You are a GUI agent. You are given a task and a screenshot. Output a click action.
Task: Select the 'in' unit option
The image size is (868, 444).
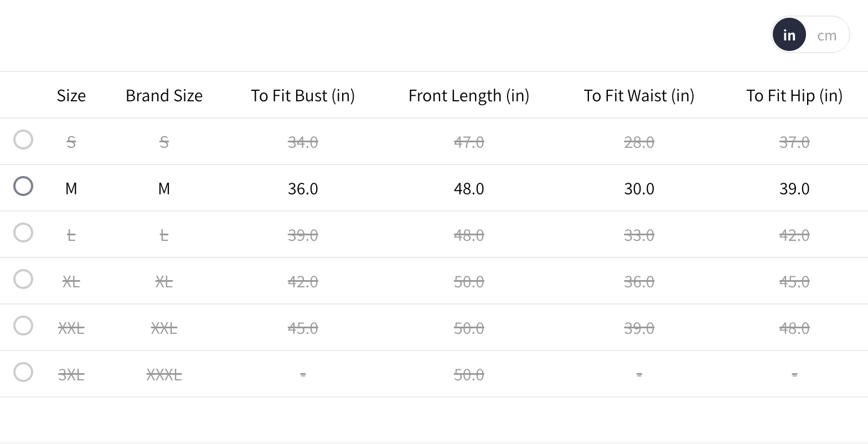pos(789,35)
